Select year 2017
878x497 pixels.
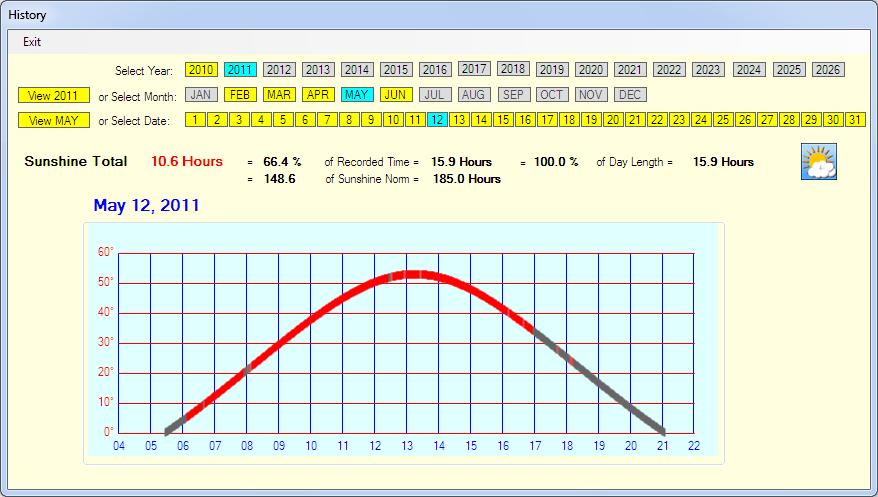click(x=474, y=68)
